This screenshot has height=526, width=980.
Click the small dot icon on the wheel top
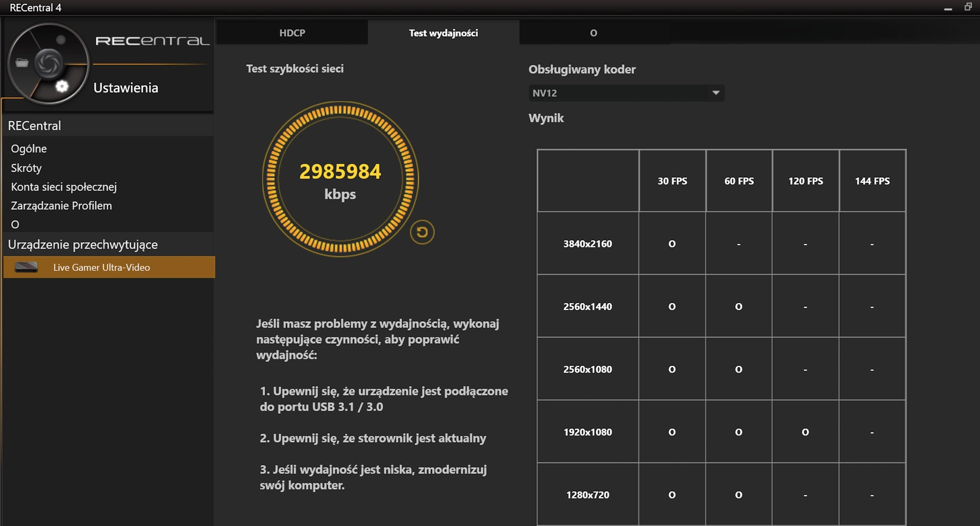pyautogui.click(x=61, y=40)
